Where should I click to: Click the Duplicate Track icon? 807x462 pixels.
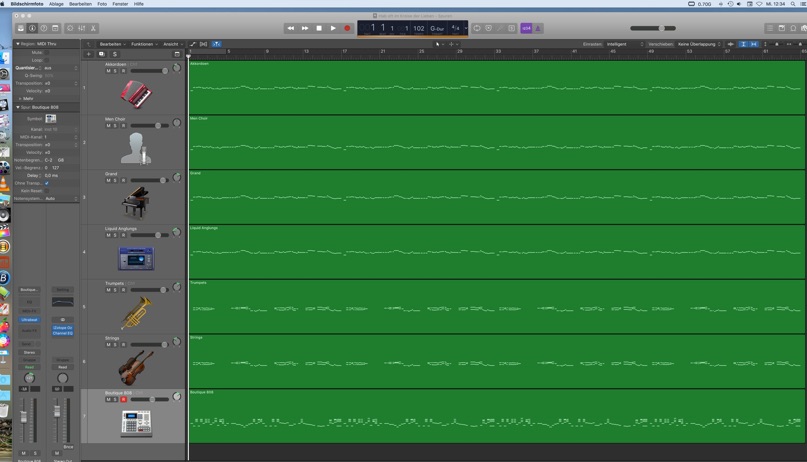pyautogui.click(x=101, y=54)
